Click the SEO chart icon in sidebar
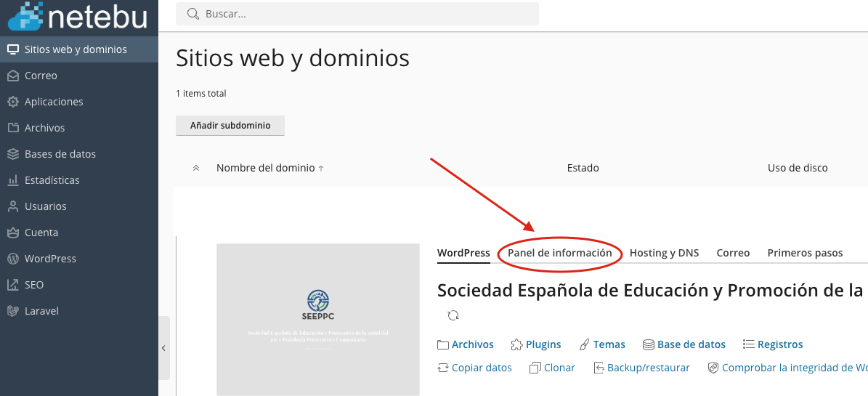 [13, 285]
